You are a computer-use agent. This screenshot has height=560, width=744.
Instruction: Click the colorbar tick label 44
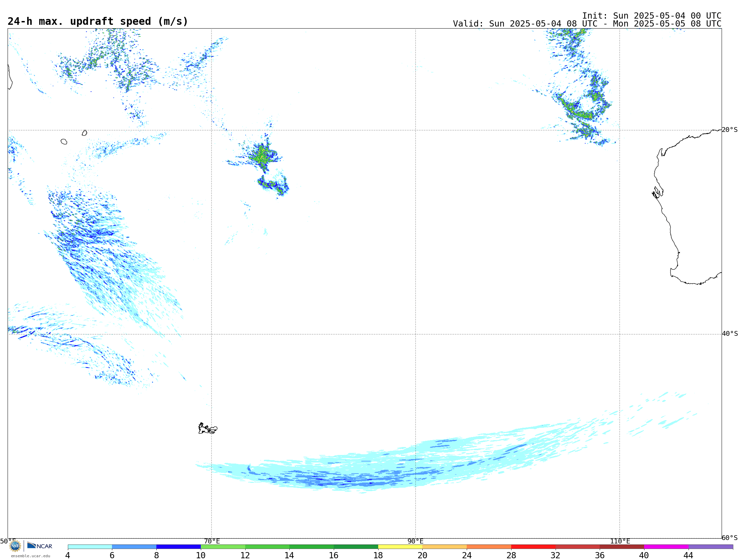coord(689,555)
